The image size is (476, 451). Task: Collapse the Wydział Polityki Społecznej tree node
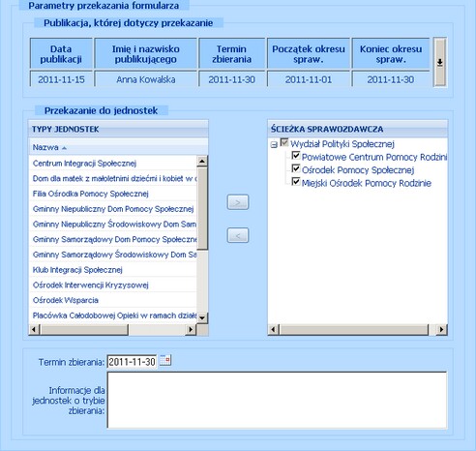pos(274,145)
